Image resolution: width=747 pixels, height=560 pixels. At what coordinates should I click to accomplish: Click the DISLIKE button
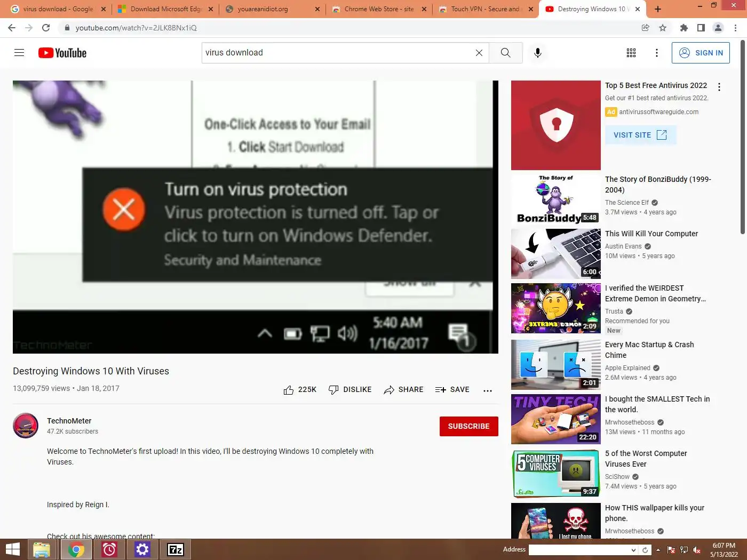(350, 390)
